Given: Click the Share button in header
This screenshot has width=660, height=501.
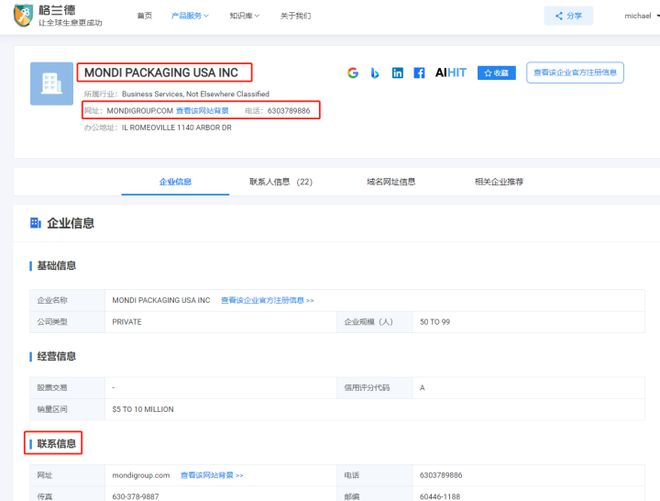Looking at the screenshot, I should tap(569, 16).
